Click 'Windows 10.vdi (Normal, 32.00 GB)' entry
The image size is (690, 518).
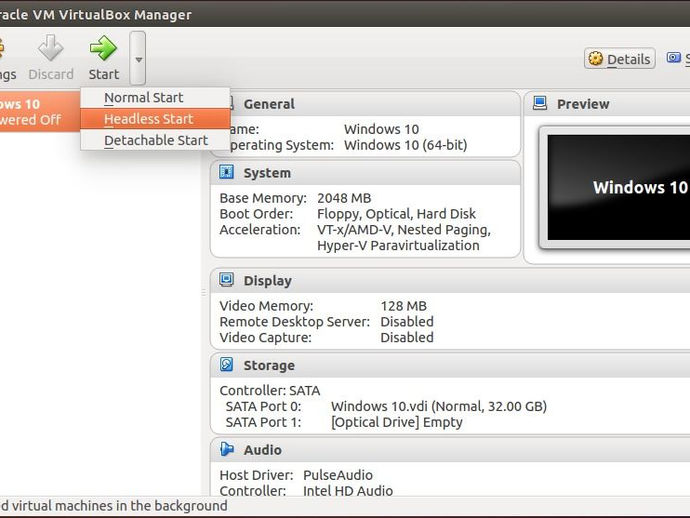point(439,406)
